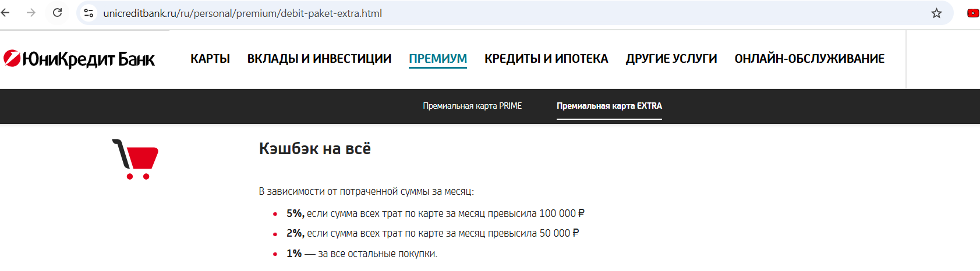The height and width of the screenshot is (271, 980).
Task: Open the ОНЛАЙН-ОБСЛУЖИВАНИЕ menu
Action: (x=809, y=59)
